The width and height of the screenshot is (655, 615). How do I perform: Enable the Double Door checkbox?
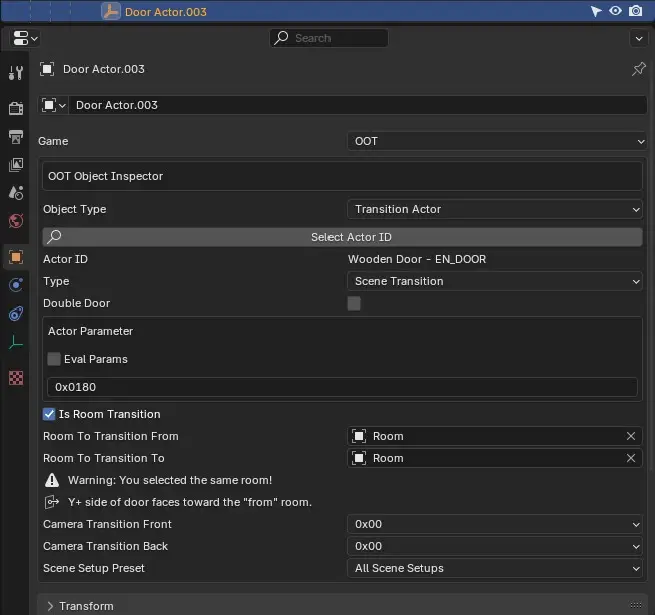[x=354, y=303]
